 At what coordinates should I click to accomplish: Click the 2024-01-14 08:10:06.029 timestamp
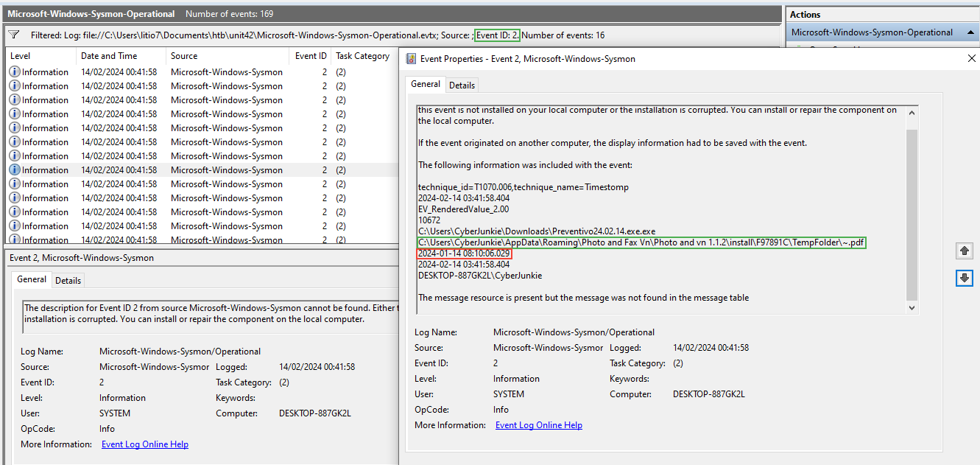coord(464,254)
